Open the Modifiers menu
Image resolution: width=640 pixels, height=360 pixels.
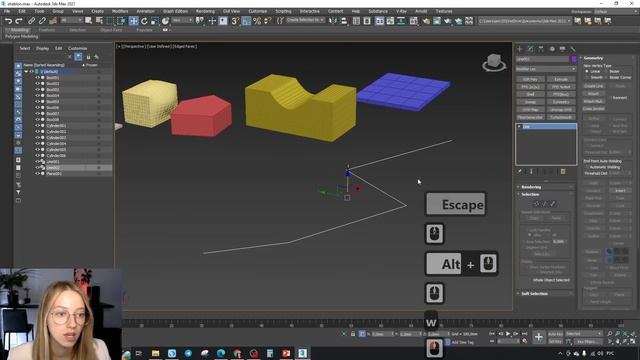coord(120,11)
